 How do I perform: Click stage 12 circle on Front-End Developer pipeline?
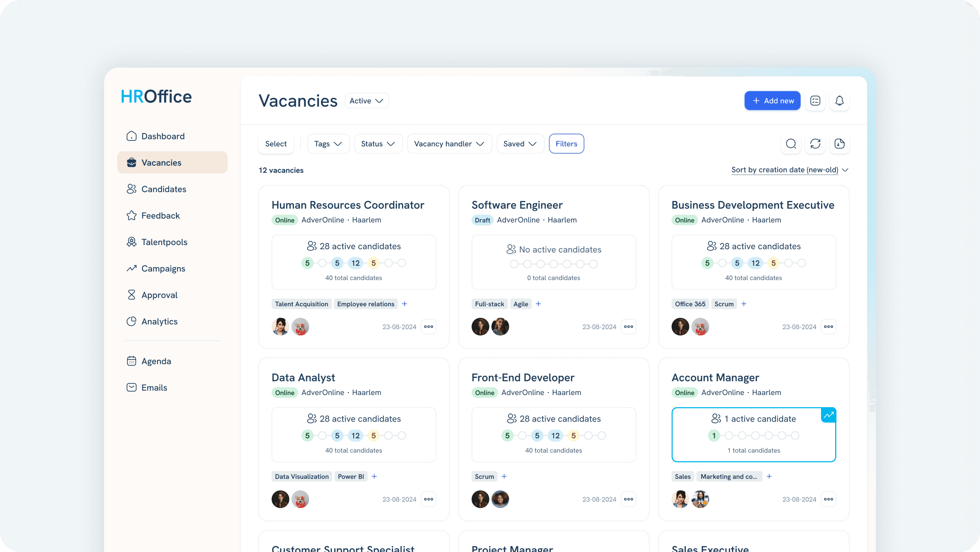555,436
